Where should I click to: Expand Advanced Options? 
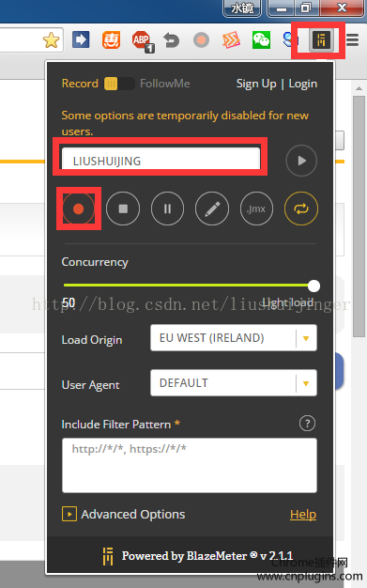69,514
